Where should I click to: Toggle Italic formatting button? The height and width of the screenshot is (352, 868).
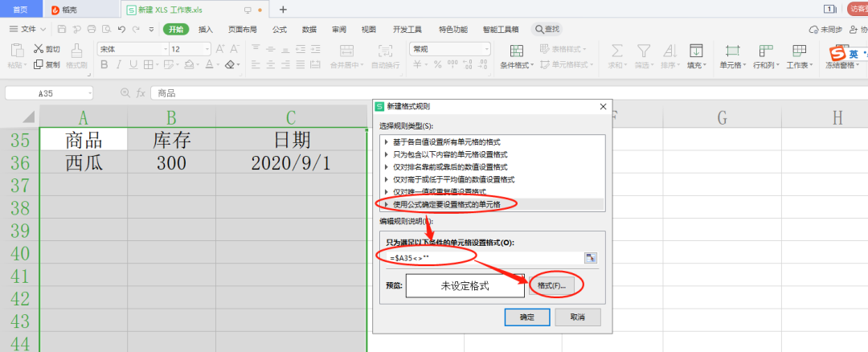coord(118,65)
